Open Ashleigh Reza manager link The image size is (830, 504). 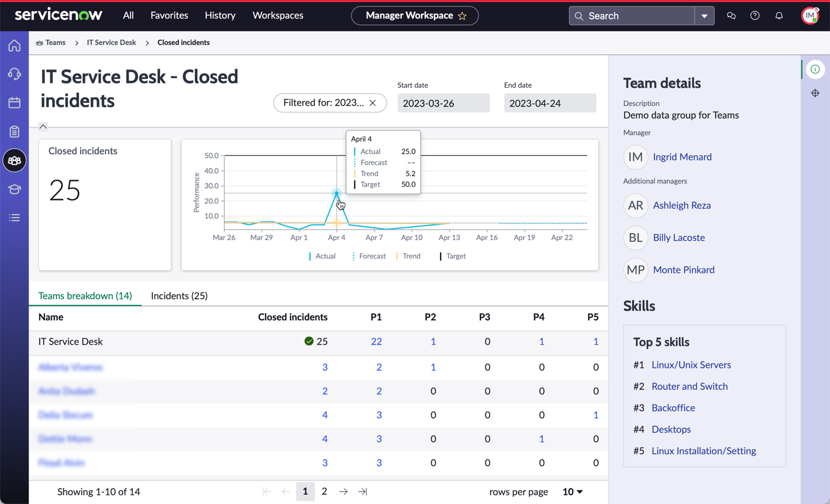[x=682, y=205]
